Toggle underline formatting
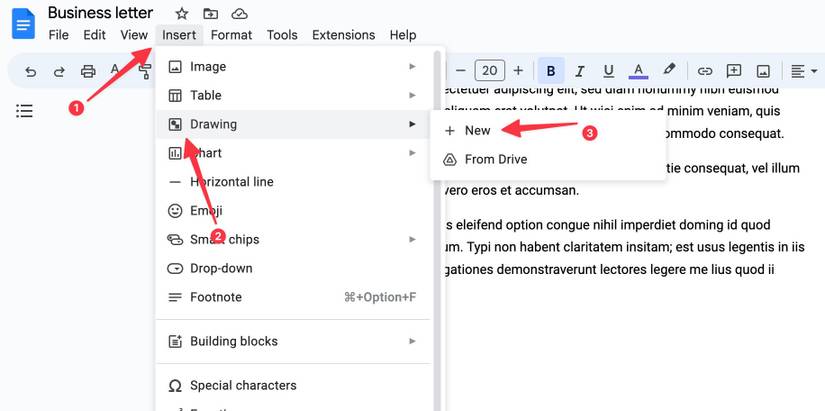 pyautogui.click(x=609, y=71)
